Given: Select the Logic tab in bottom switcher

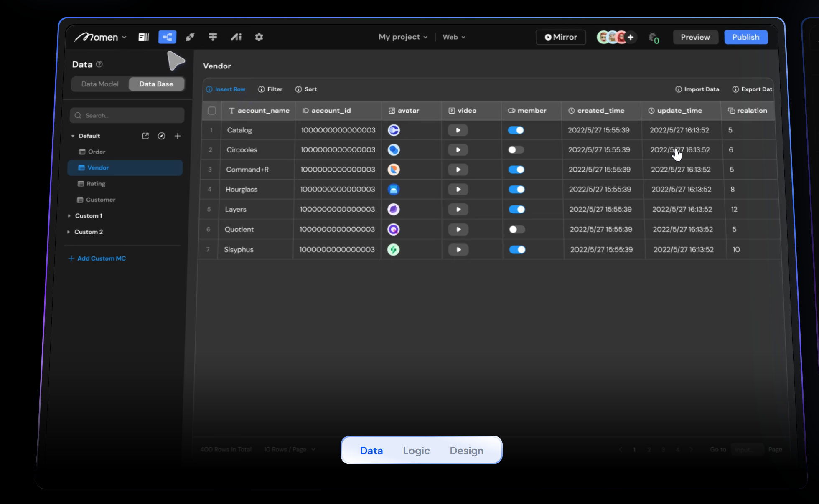Looking at the screenshot, I should tap(416, 451).
